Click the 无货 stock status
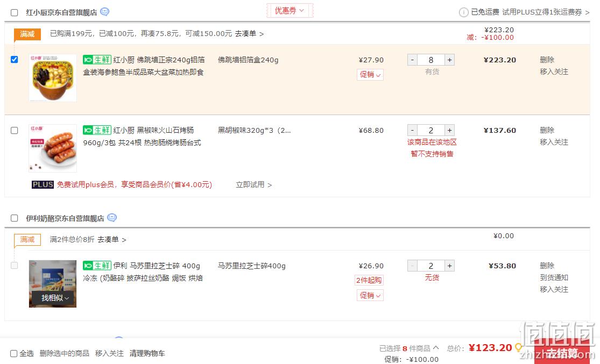 click(x=432, y=277)
